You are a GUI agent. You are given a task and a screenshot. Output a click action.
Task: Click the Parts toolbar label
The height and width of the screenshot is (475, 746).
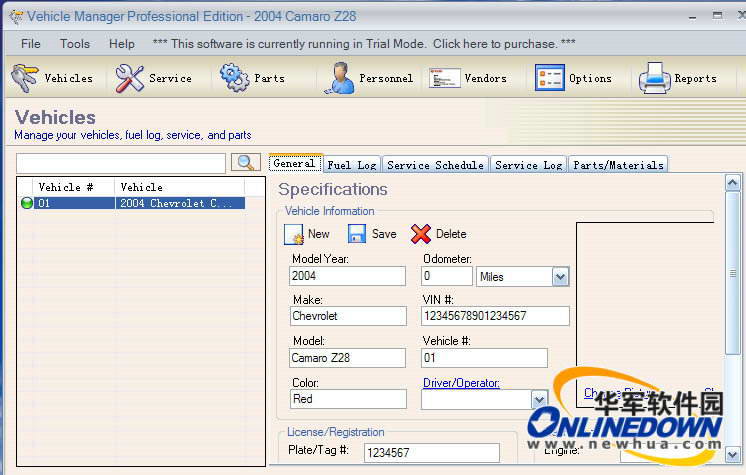coord(269,78)
